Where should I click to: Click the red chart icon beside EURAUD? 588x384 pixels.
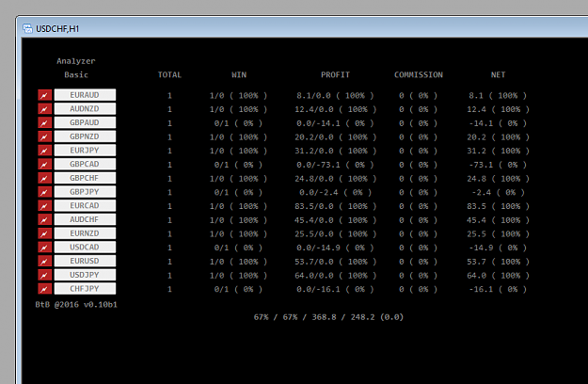coord(44,95)
